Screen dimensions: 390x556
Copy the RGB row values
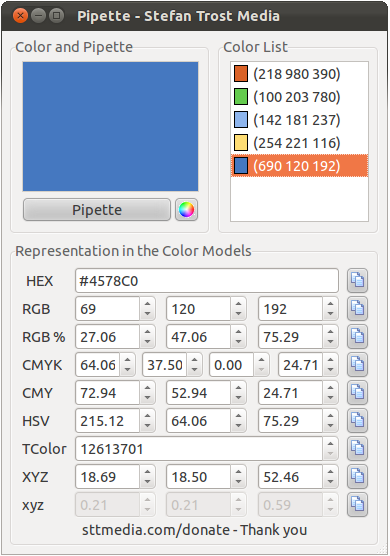pyautogui.click(x=357, y=308)
